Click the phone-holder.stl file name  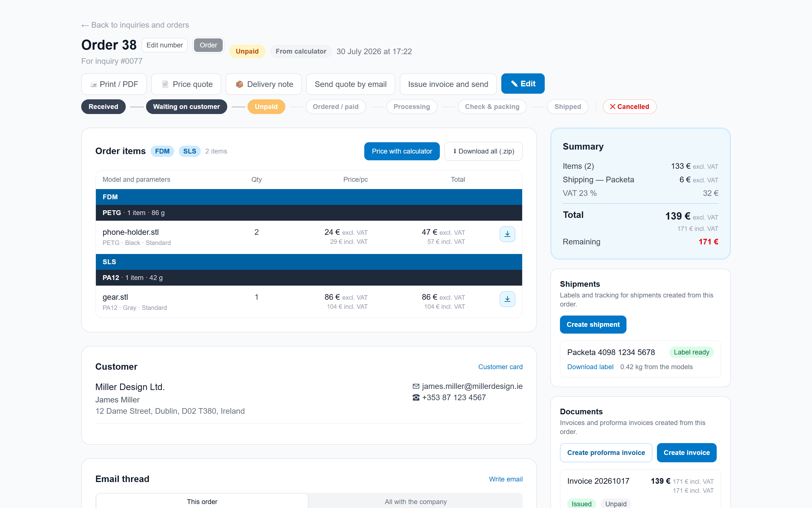tap(131, 232)
